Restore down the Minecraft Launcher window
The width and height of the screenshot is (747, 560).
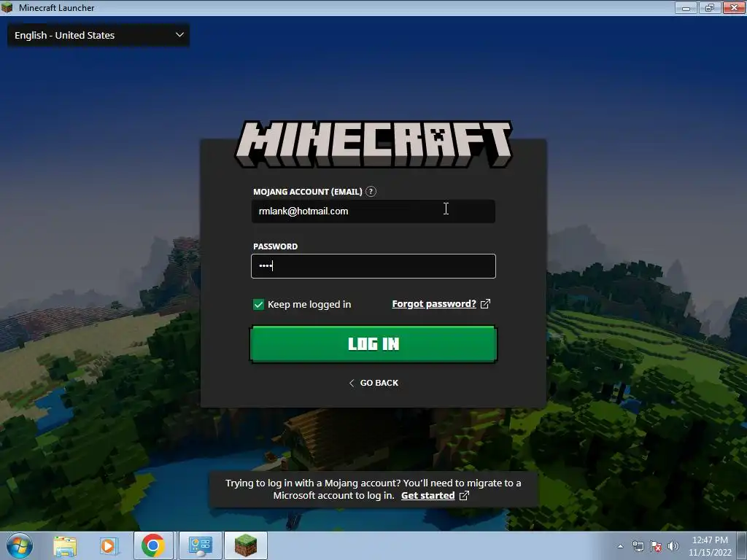coord(710,7)
